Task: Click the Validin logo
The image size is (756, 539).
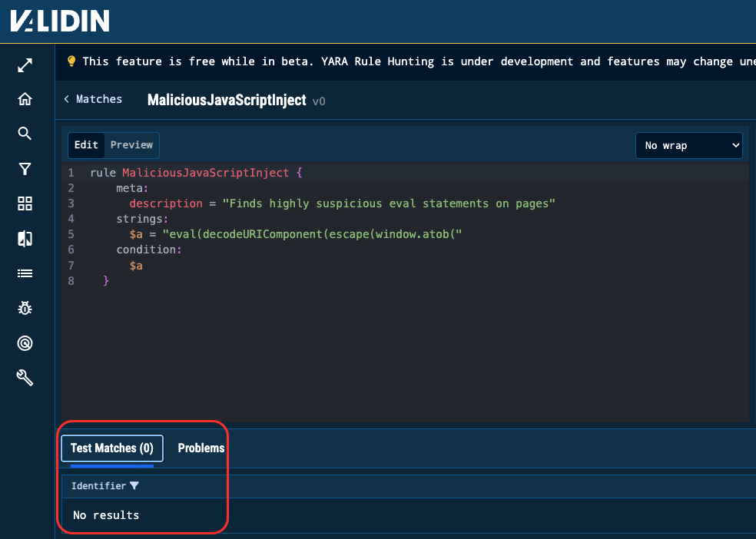Action: [x=60, y=21]
